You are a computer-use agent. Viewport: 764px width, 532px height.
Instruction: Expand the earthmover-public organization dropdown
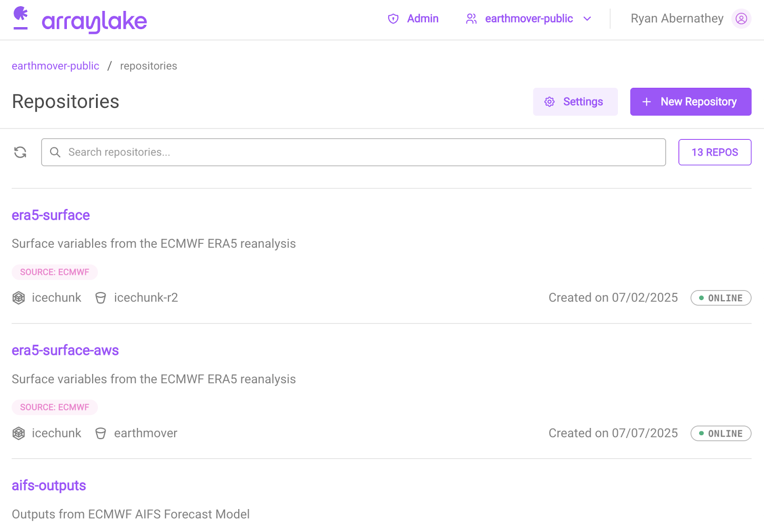(587, 19)
